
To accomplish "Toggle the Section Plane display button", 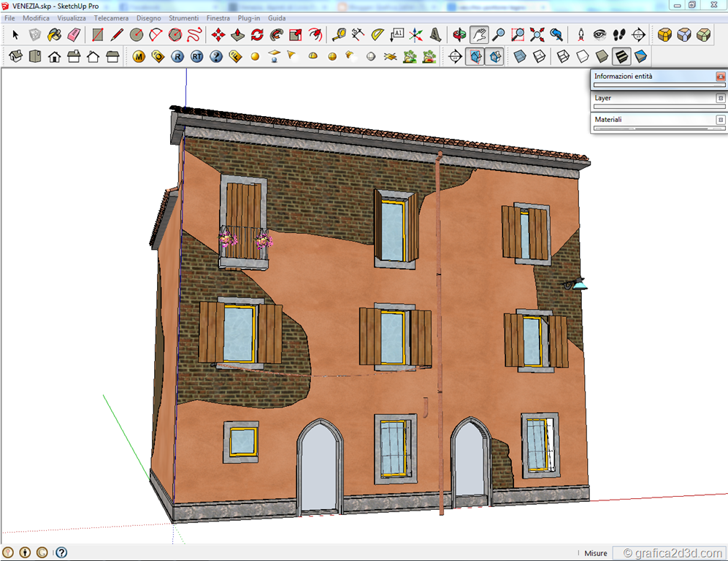I will tap(475, 56).
